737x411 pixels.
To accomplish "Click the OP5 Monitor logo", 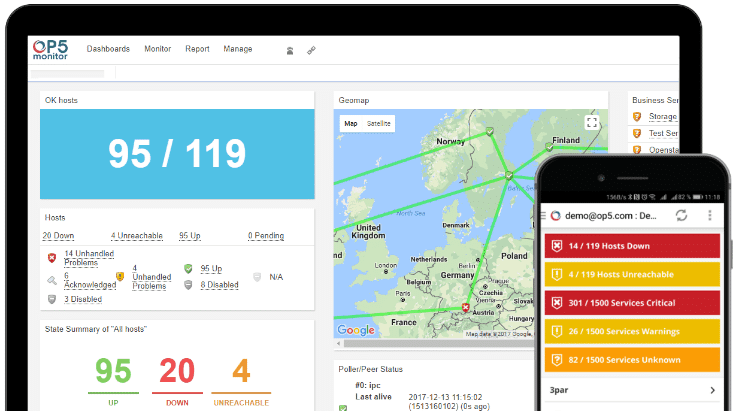I will coord(50,49).
